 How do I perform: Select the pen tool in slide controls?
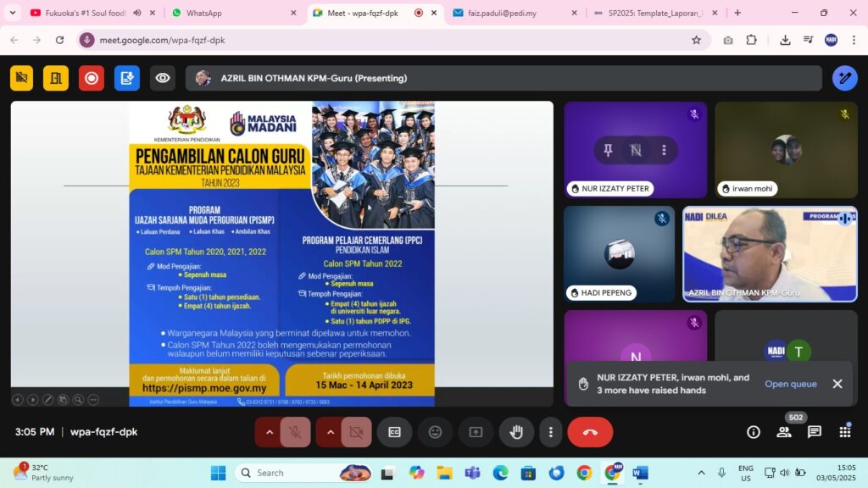coord(48,400)
